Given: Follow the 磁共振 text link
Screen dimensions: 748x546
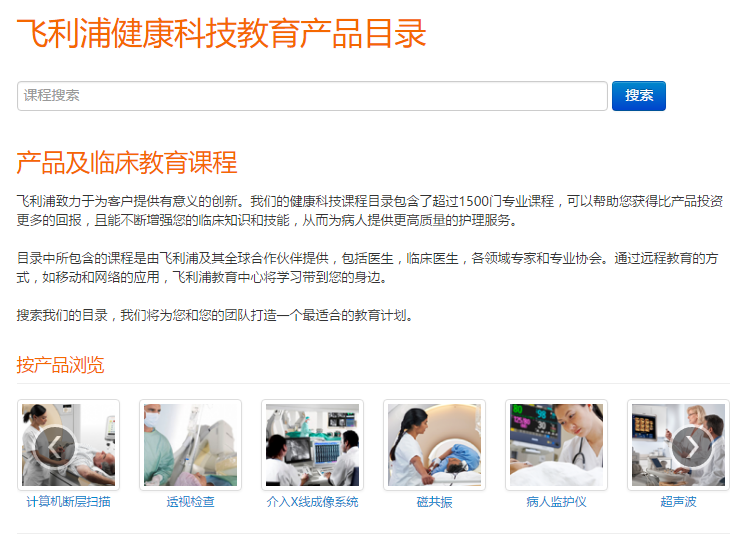Looking at the screenshot, I should coord(435,502).
